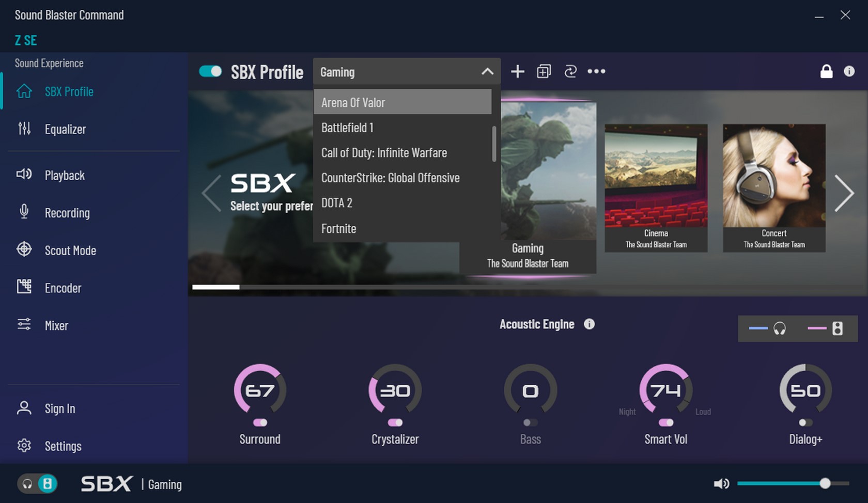
Task: Go to next profile carousel arrow
Action: tap(844, 193)
